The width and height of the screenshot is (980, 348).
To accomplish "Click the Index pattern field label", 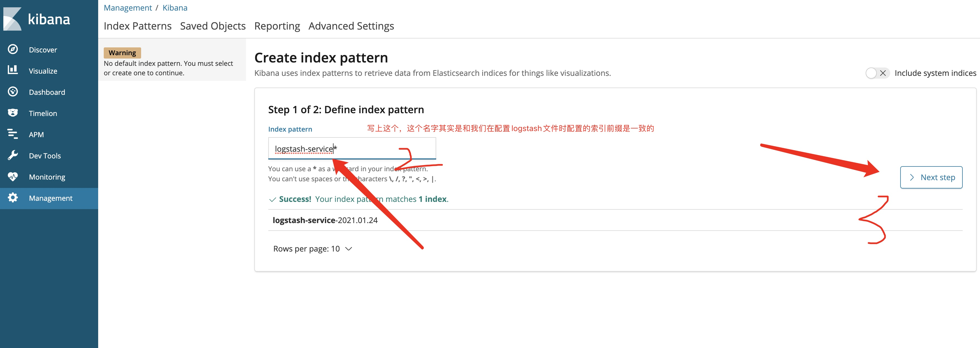I will pos(290,129).
